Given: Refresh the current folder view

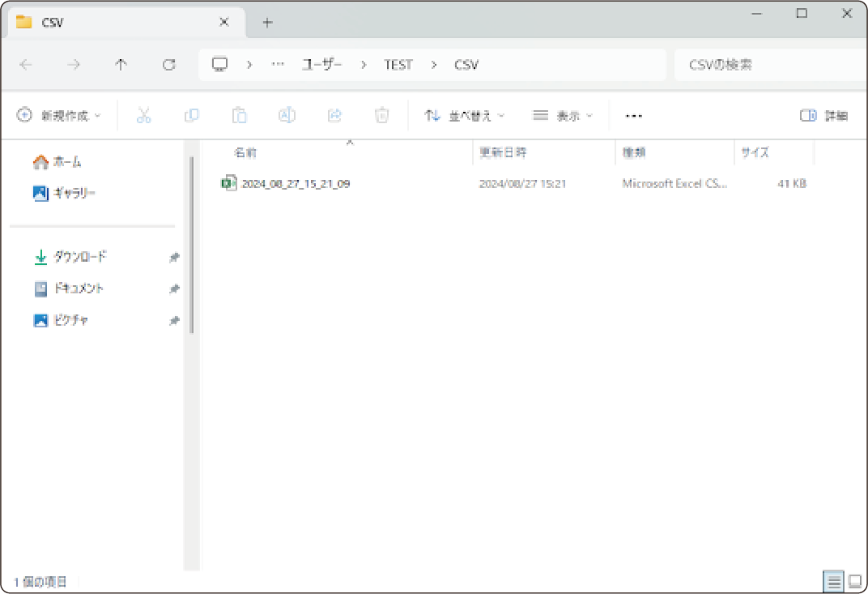Looking at the screenshot, I should click(168, 65).
